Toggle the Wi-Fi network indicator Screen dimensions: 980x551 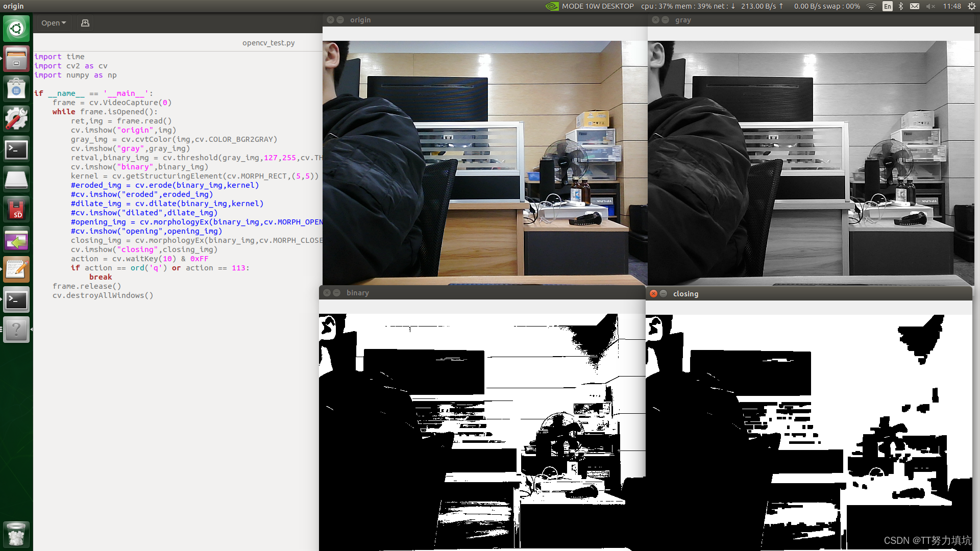(871, 6)
